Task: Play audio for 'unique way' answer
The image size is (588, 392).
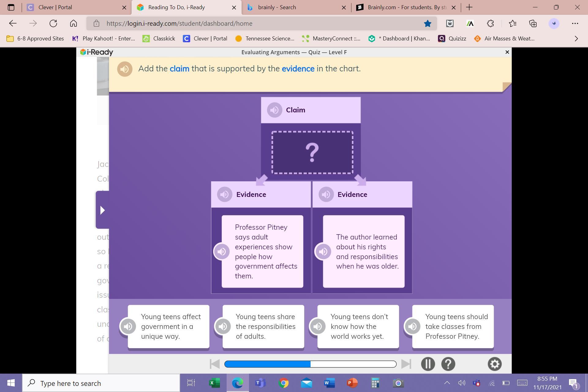Action: [128, 326]
